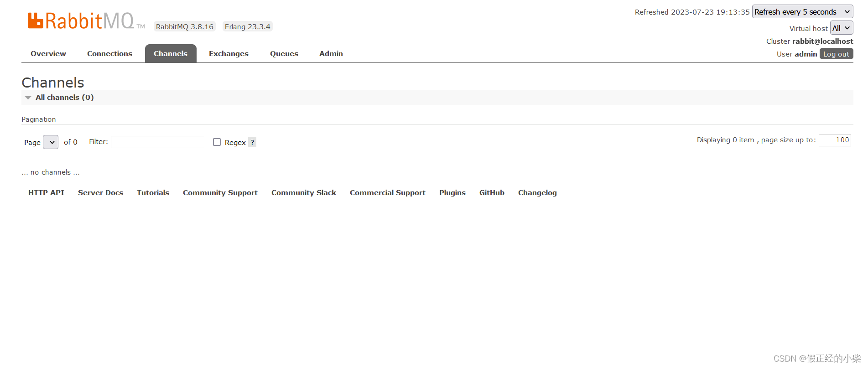Open the GitHub link
The image size is (868, 367).
click(x=492, y=192)
